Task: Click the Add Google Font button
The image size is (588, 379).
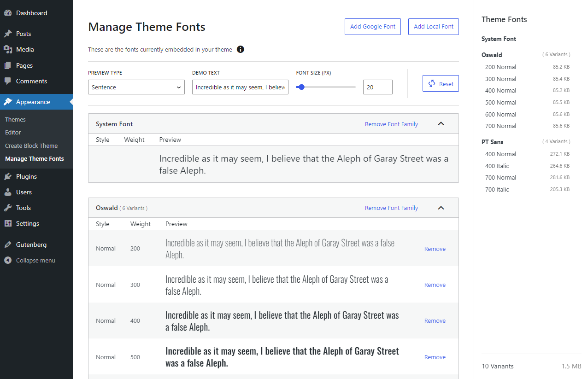Action: click(x=372, y=27)
